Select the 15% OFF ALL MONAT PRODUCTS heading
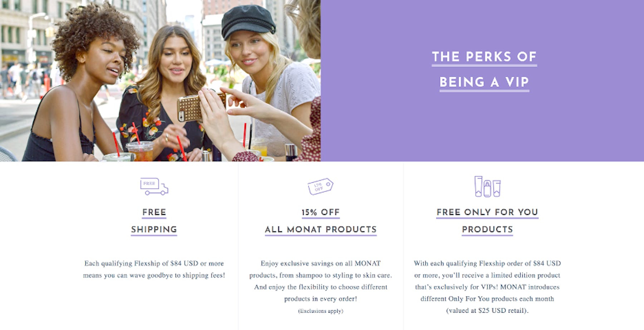 (x=321, y=221)
